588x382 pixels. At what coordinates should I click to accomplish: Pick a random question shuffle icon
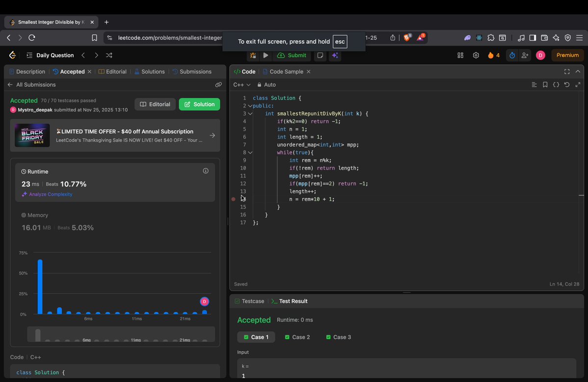[x=109, y=55]
